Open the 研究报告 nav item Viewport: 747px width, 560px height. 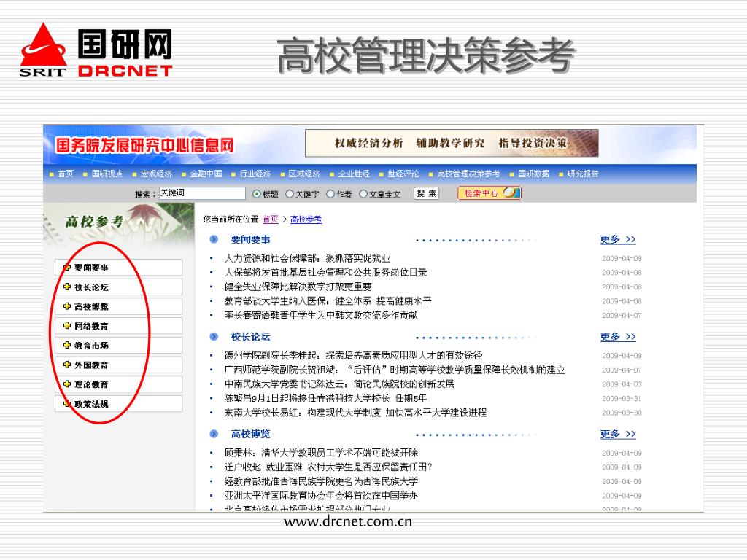583,174
